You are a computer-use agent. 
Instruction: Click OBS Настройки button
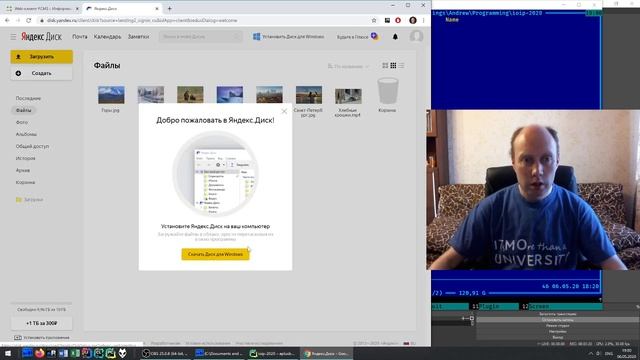[558, 331]
